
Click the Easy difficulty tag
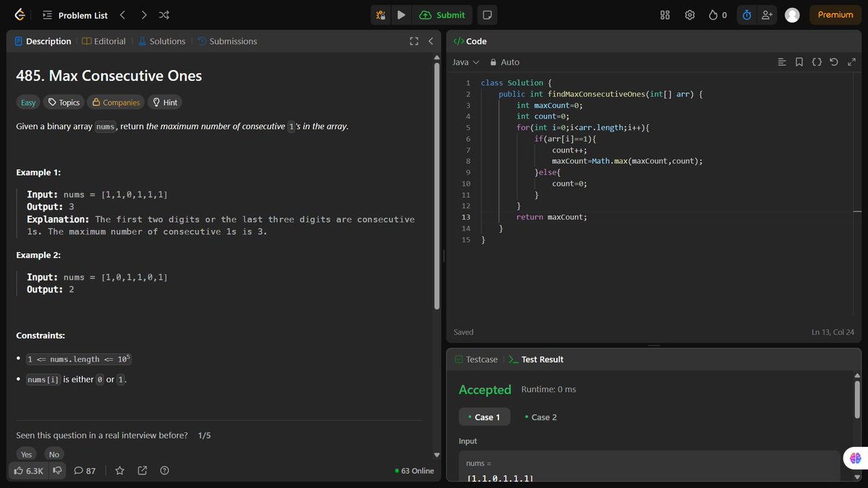click(x=28, y=103)
